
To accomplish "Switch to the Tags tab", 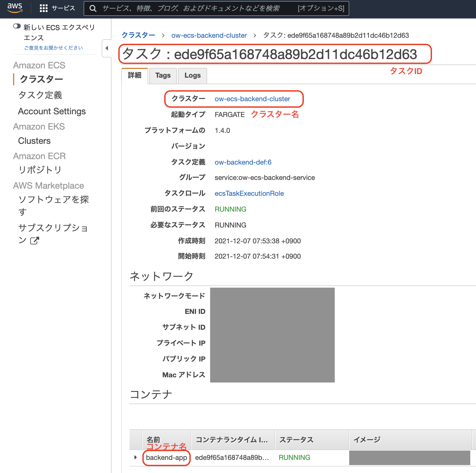I will [x=163, y=75].
